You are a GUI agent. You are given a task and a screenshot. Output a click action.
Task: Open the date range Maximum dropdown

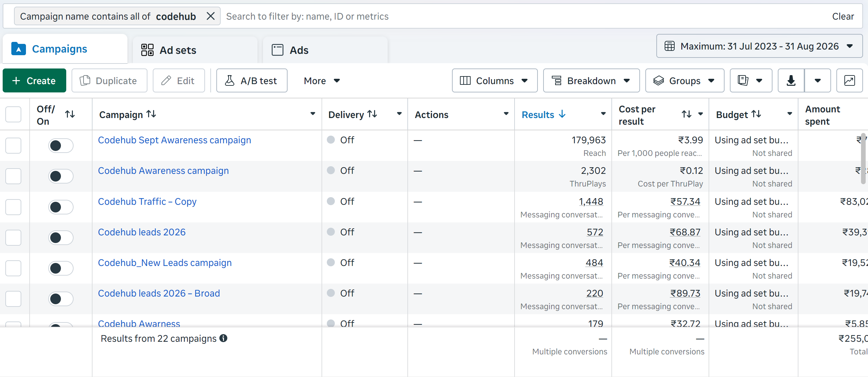pyautogui.click(x=759, y=46)
